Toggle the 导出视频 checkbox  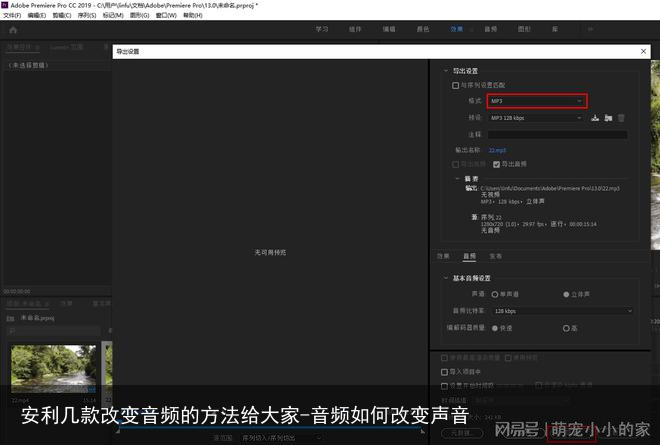(x=455, y=164)
